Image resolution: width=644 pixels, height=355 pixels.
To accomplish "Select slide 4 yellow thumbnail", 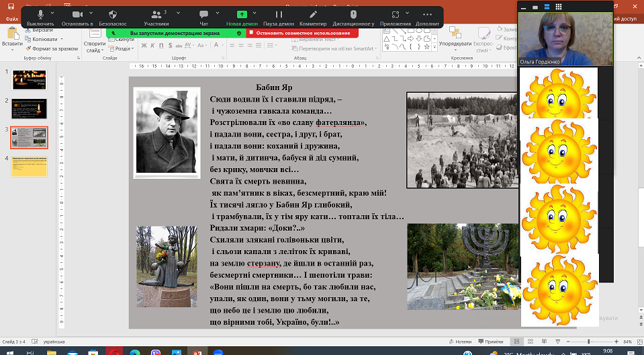I will (29, 166).
